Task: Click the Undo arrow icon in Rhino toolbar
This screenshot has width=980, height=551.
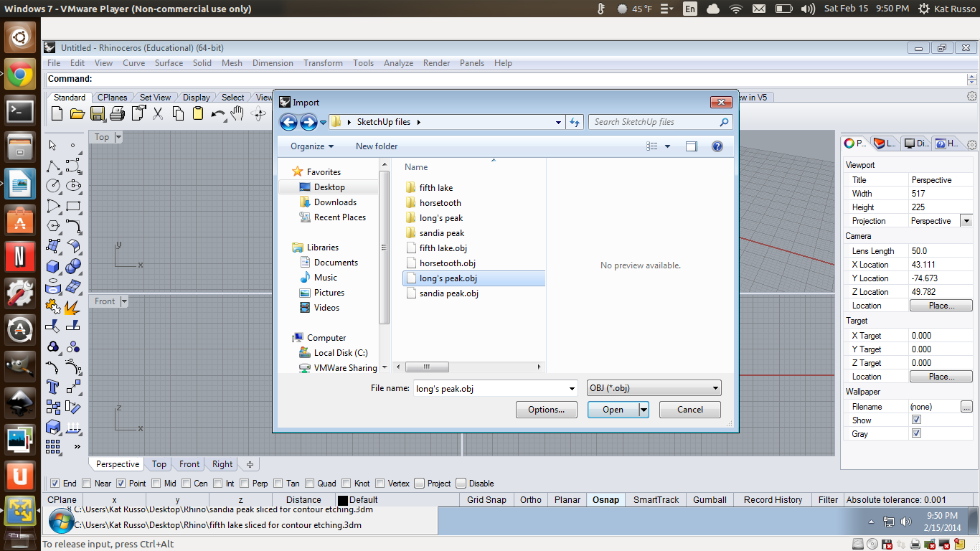Action: pyautogui.click(x=218, y=113)
